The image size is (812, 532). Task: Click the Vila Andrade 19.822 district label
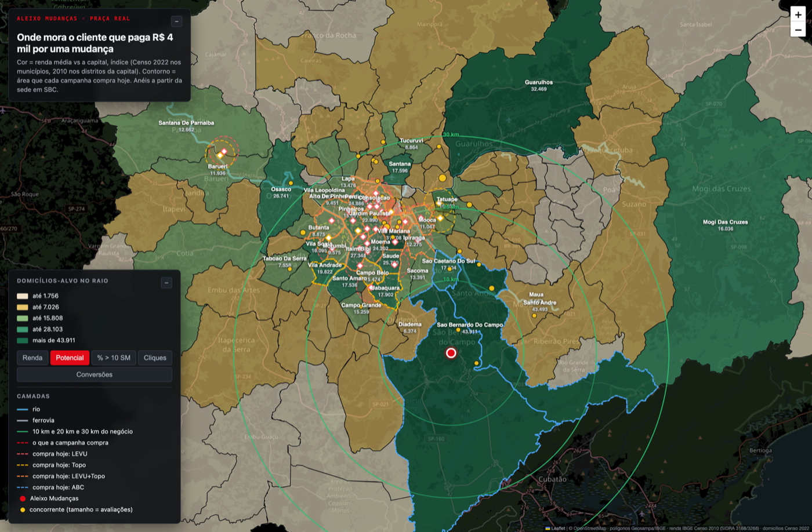pos(325,268)
